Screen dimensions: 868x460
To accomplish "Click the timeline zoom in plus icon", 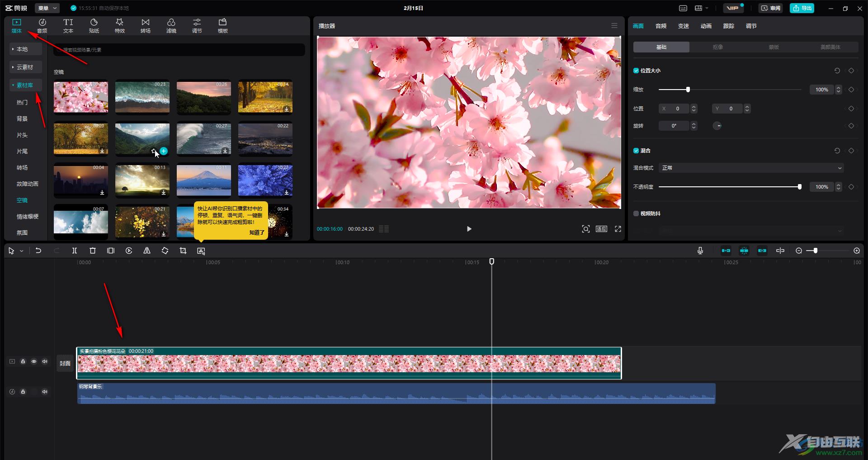I will coord(857,251).
